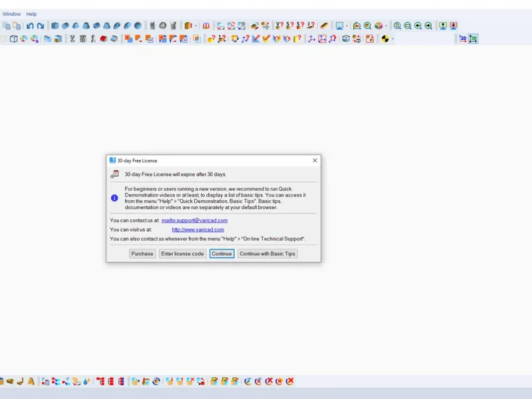
Task: Click the V? volume query icon
Action: [x=279, y=26]
